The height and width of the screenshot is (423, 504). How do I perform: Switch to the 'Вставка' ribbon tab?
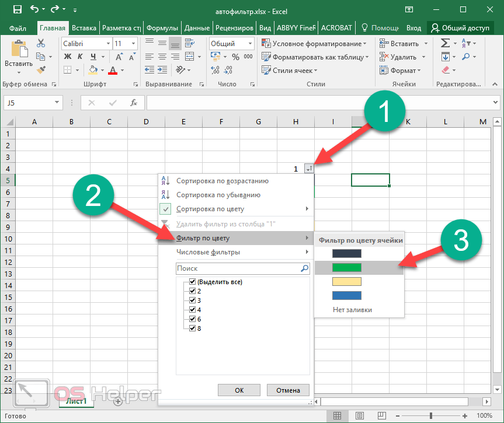pos(84,27)
